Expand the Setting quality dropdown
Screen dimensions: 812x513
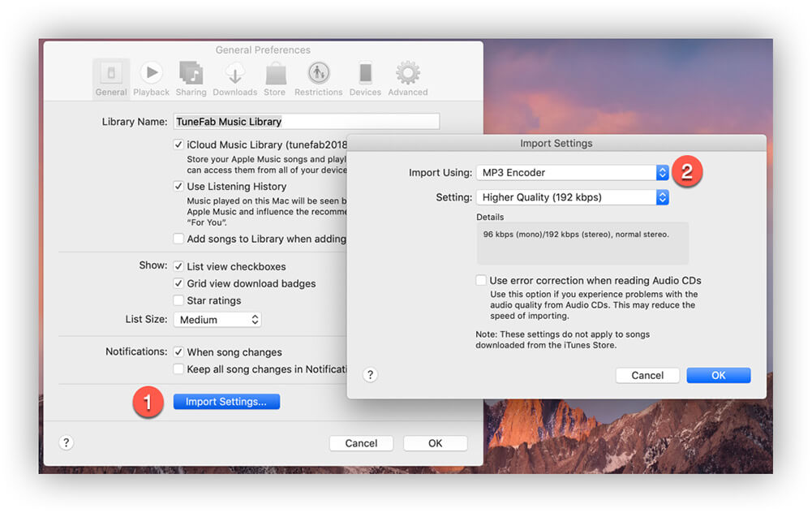pyautogui.click(x=572, y=197)
